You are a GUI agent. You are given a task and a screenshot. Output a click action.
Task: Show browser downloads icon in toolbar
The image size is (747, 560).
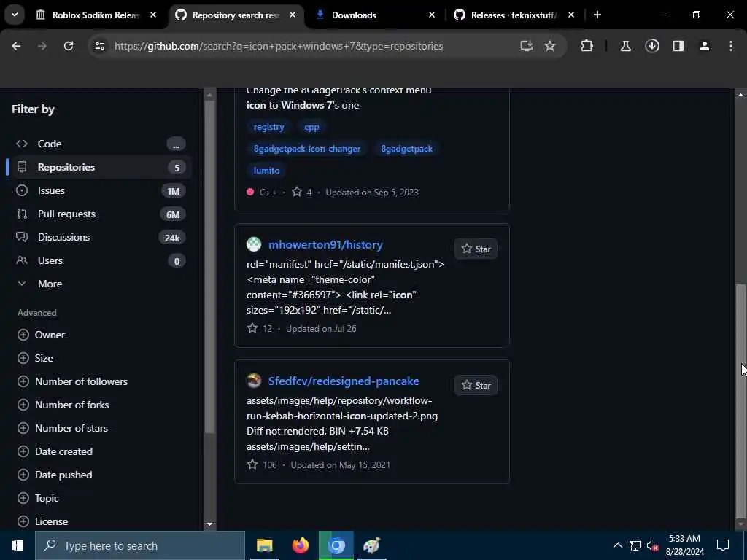tap(651, 46)
